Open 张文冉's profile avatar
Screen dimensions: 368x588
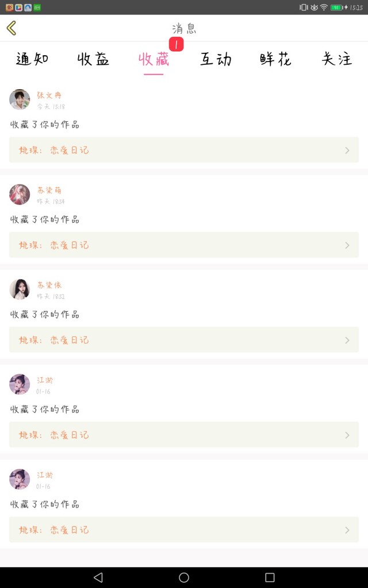click(x=20, y=99)
